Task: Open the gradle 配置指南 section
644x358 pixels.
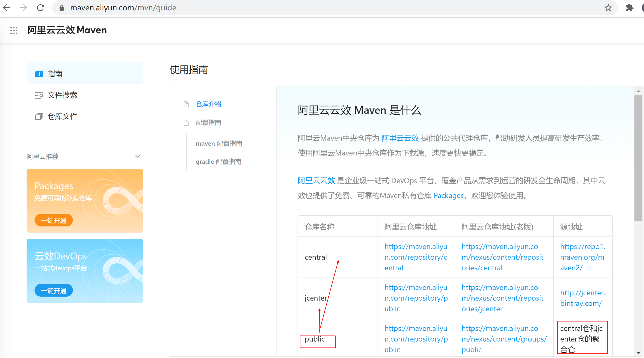Action: 218,162
